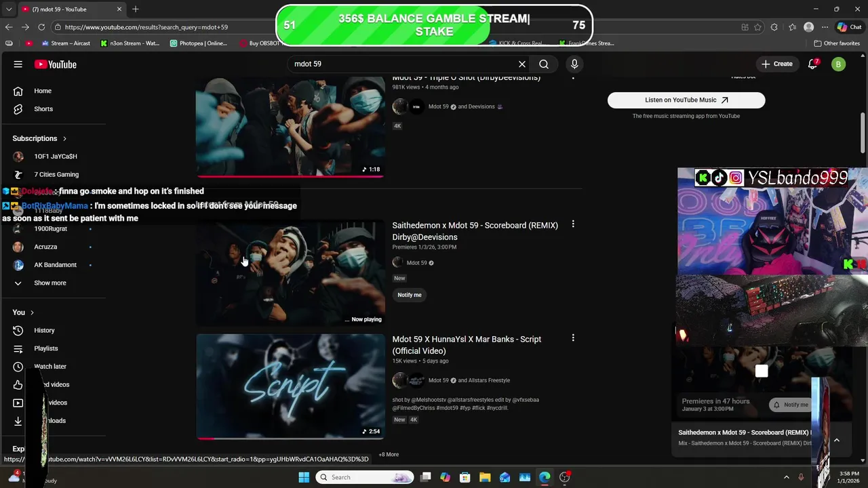Image resolution: width=868 pixels, height=488 pixels.
Task: Open Copilot Chat button
Action: point(849,27)
